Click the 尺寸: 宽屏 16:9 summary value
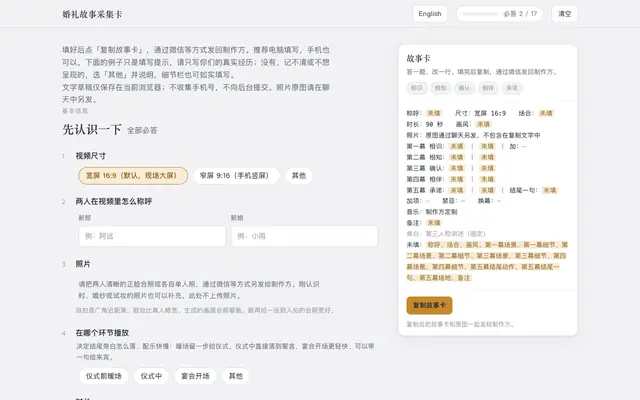Viewport: 640px width, 400px height. click(x=480, y=113)
